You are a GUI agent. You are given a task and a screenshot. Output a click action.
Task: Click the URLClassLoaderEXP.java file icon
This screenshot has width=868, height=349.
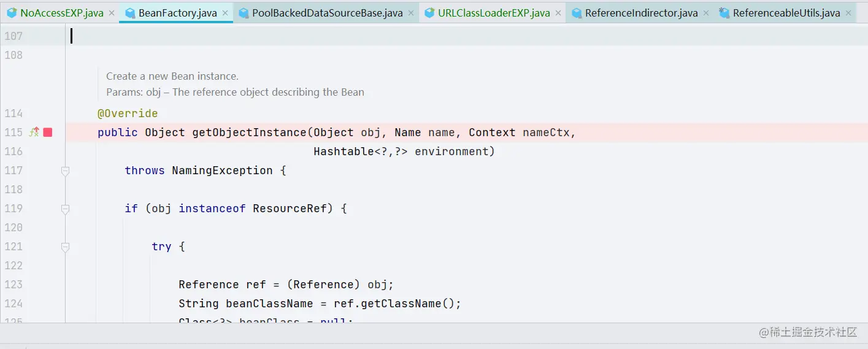(x=429, y=13)
